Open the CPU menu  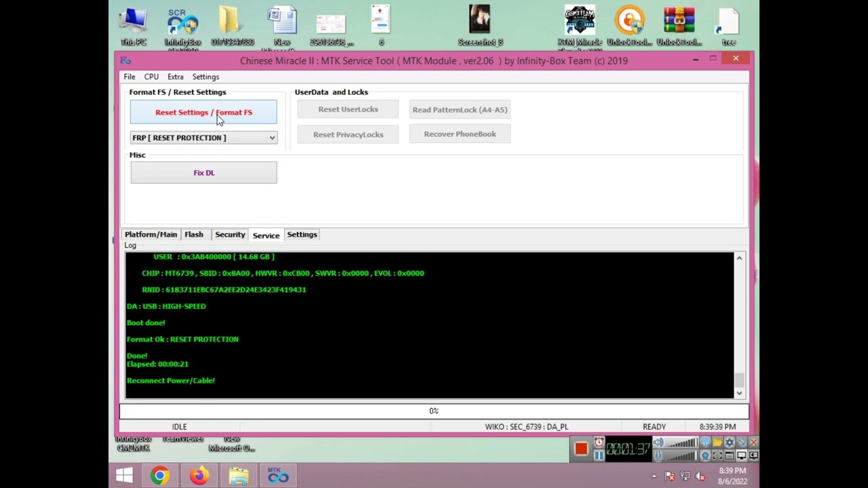click(151, 77)
